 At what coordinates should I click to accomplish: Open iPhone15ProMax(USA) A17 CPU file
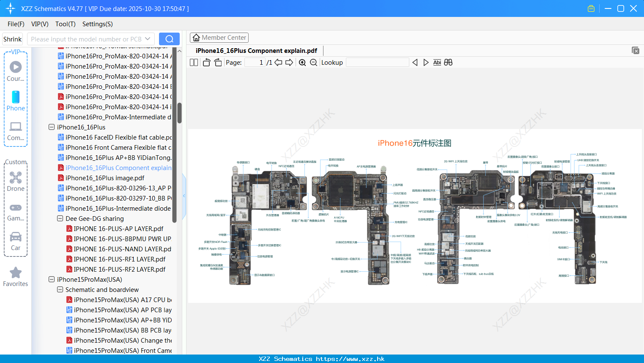coord(119,300)
